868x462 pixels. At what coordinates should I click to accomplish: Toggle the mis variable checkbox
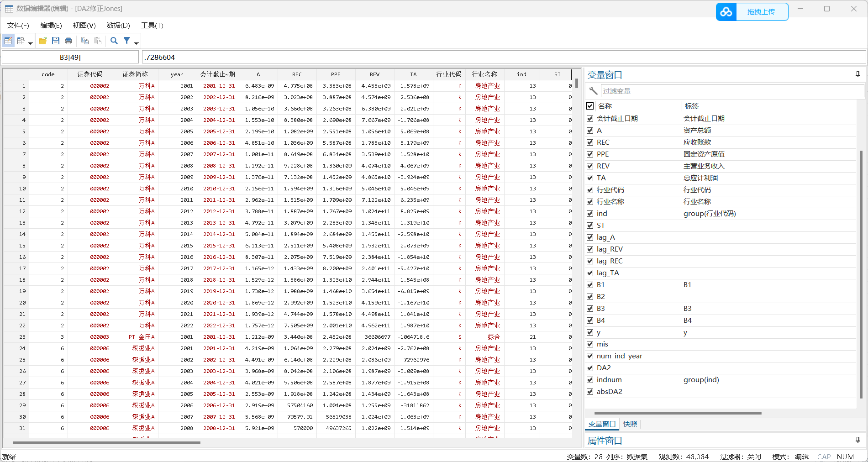point(590,344)
